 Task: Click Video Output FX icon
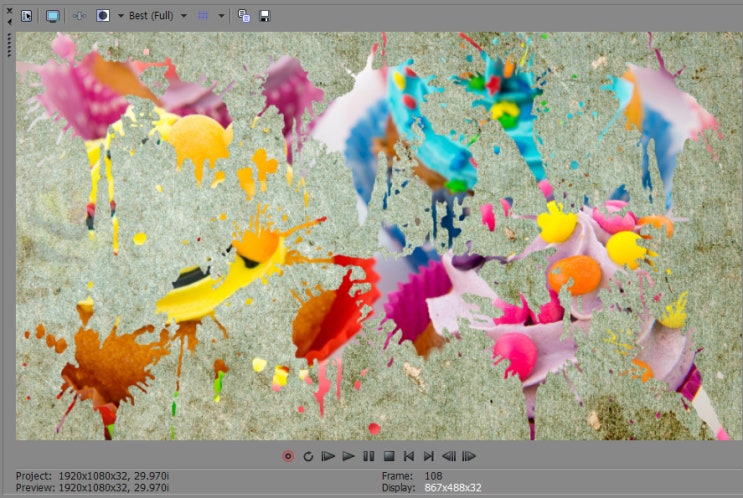(79, 16)
